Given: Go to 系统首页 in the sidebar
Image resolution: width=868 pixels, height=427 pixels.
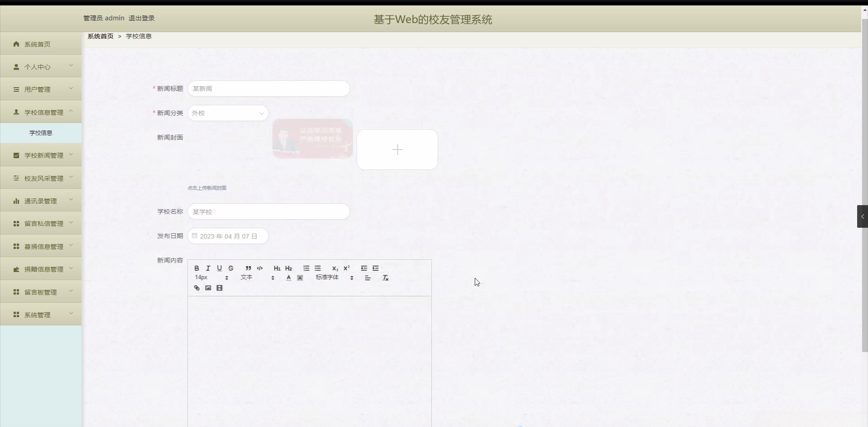Looking at the screenshot, I should [41, 44].
